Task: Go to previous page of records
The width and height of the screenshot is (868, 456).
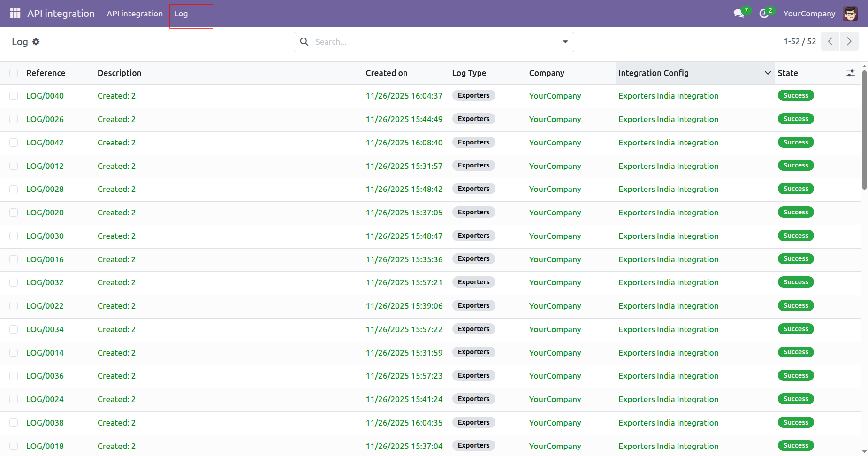Action: (830, 41)
